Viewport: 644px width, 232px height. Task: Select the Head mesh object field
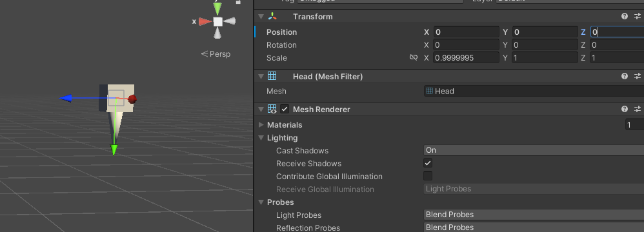click(x=534, y=91)
